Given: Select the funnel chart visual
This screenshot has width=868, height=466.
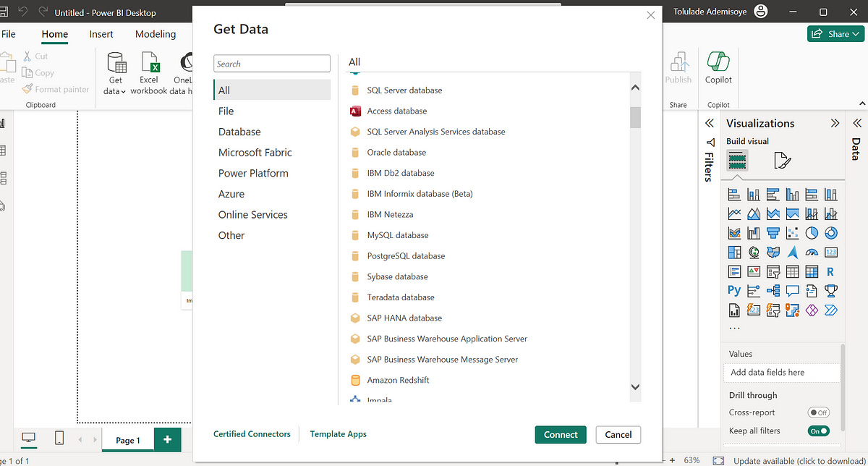Looking at the screenshot, I should point(773,233).
